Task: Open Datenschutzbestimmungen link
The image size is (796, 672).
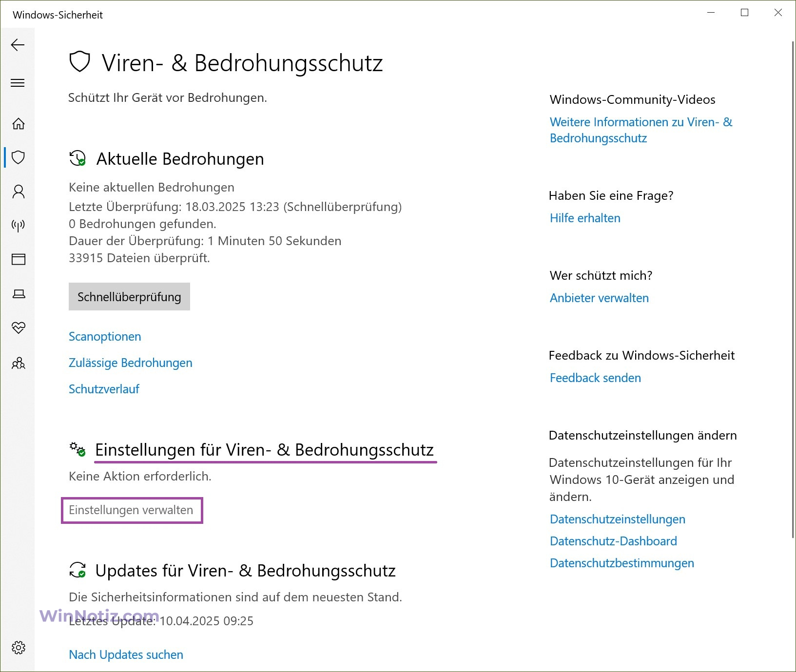Action: [x=622, y=563]
